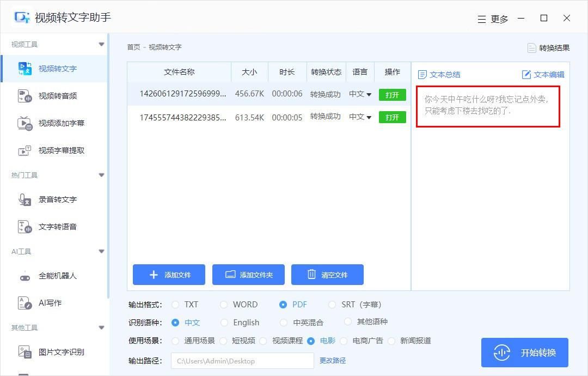Click the 文本编辑 pencil icon
The height and width of the screenshot is (376, 588).
tap(526, 74)
